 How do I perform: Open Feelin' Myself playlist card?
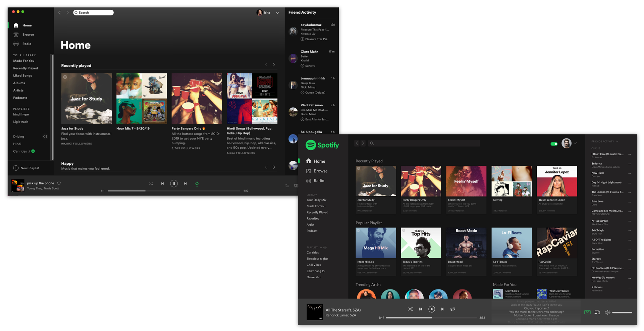(x=466, y=189)
